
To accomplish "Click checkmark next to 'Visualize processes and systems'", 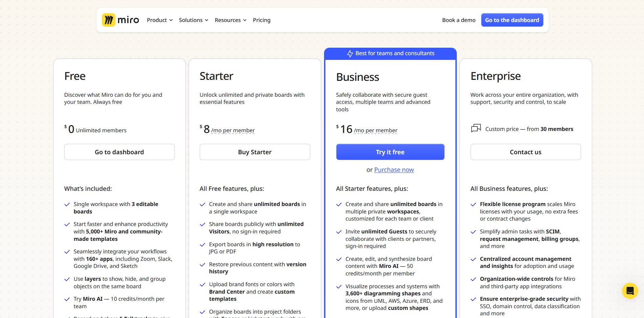I will tap(339, 287).
